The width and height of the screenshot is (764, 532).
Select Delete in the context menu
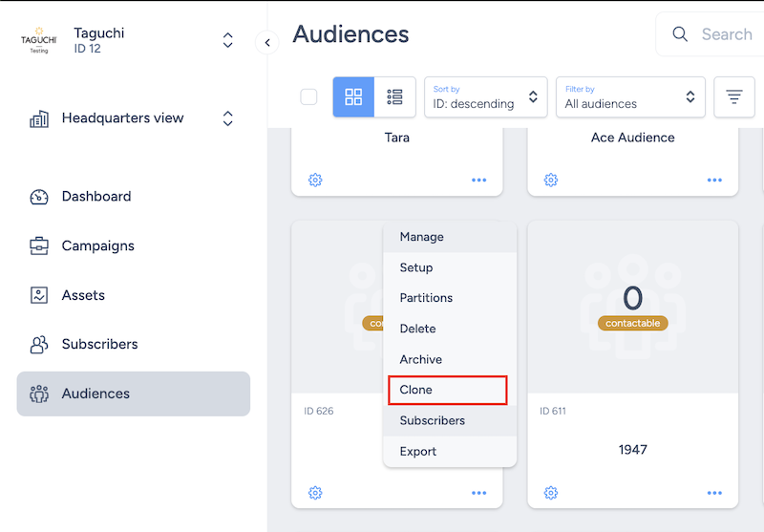coord(450,329)
